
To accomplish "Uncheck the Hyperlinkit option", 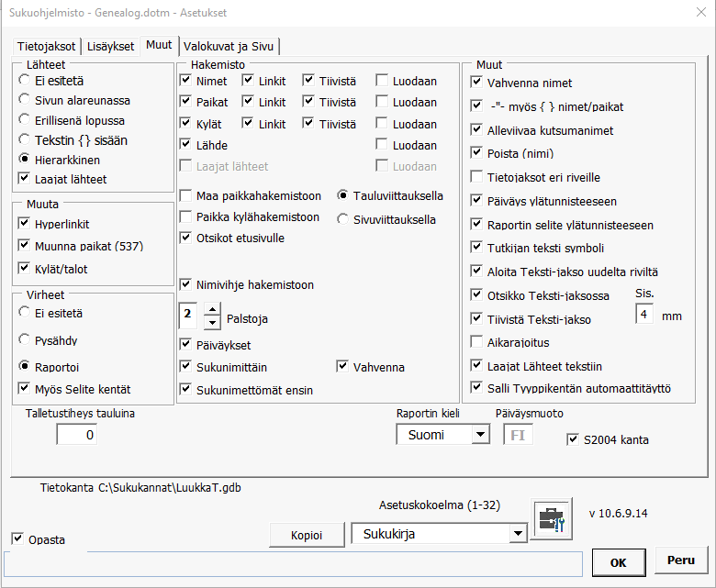I will pos(25,223).
